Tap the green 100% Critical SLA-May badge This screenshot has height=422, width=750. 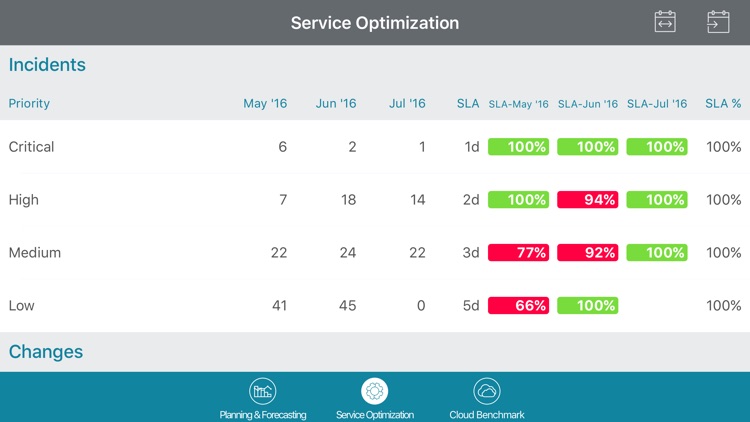518,147
